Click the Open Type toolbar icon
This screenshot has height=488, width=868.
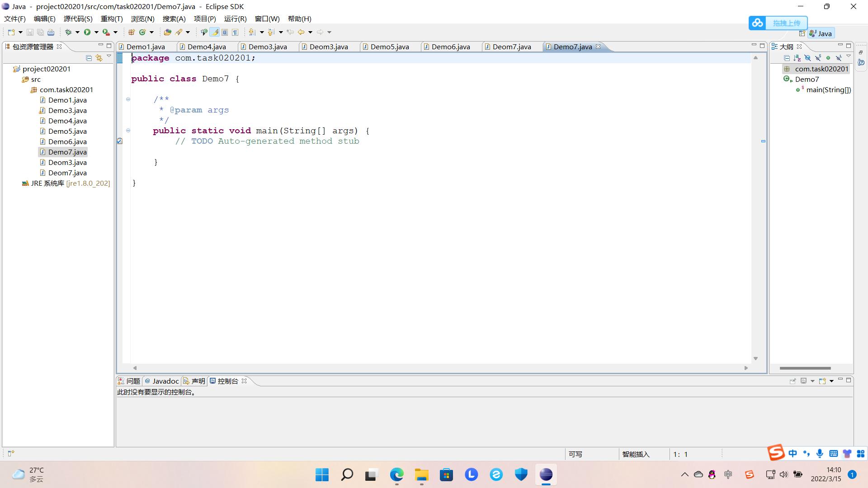(168, 32)
